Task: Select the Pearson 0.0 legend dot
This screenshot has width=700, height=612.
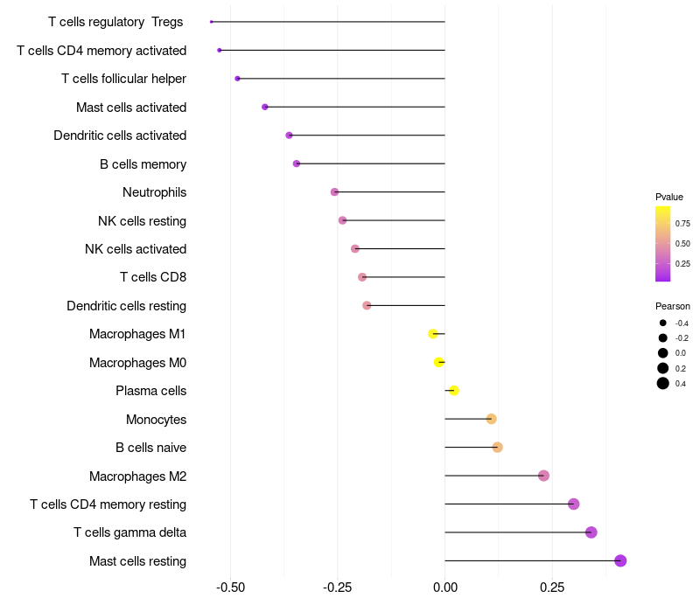Action: click(663, 353)
